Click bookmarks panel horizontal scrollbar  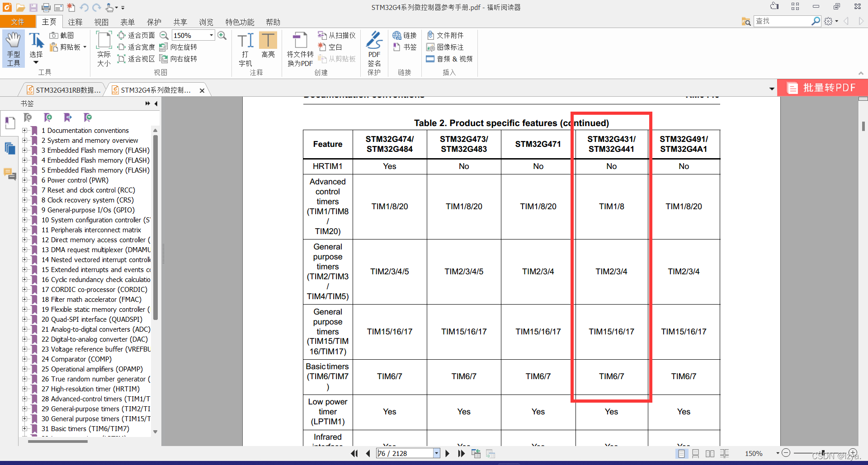(x=58, y=442)
